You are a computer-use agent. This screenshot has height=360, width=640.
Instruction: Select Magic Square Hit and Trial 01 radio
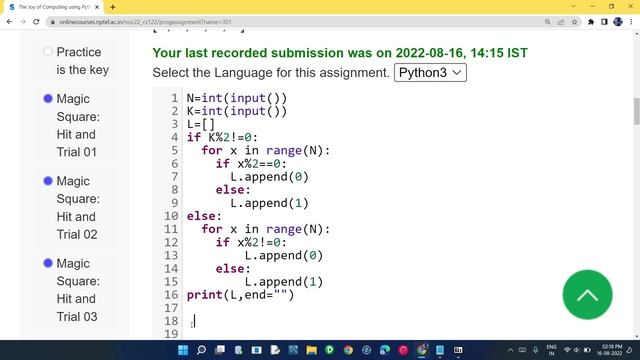[x=48, y=98]
